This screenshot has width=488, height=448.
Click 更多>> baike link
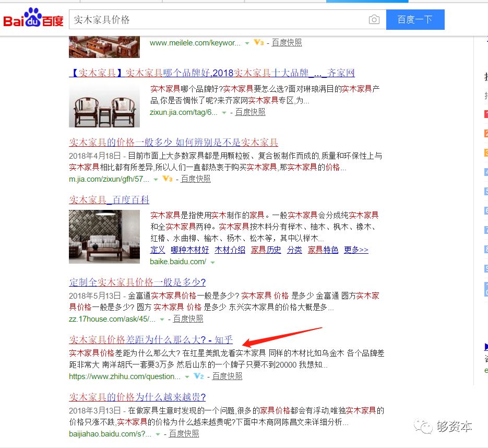pos(356,250)
